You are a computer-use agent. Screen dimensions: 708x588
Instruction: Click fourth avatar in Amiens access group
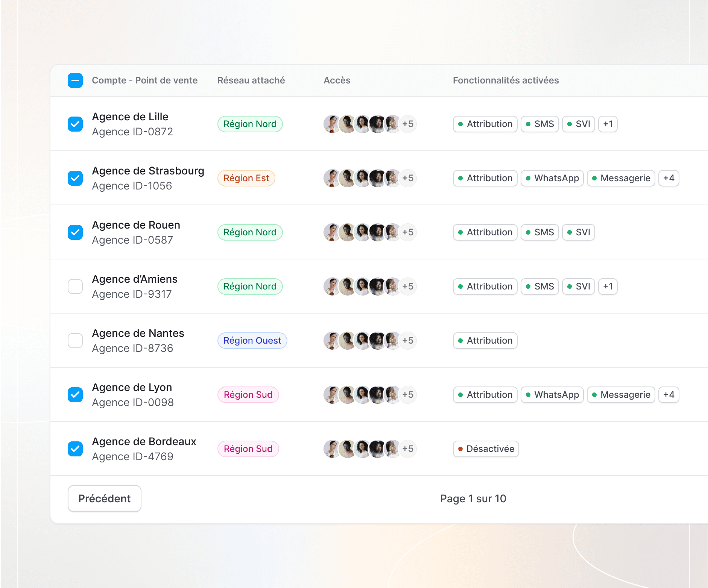point(377,286)
